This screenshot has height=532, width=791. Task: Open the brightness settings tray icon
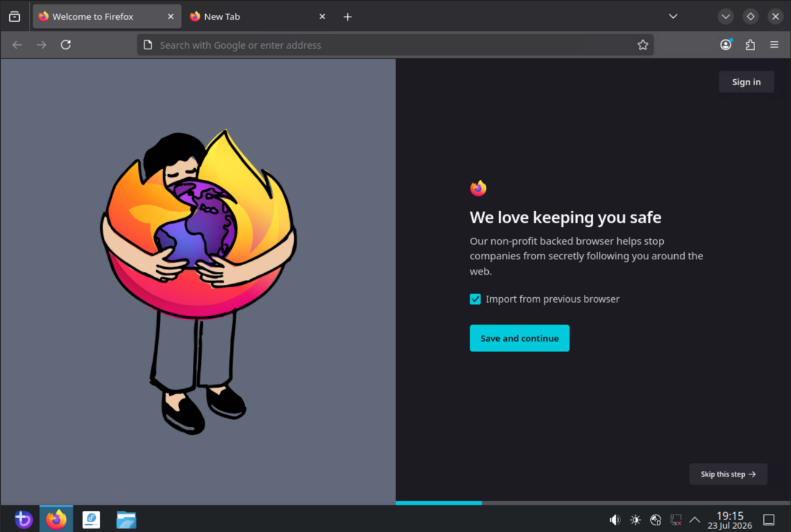pyautogui.click(x=635, y=520)
